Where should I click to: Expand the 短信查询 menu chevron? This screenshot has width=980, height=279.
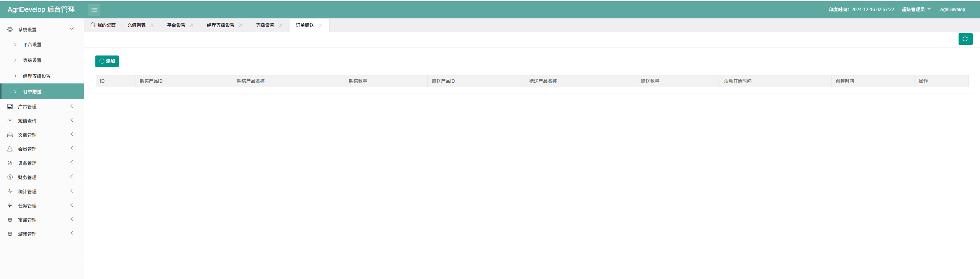pyautogui.click(x=72, y=120)
